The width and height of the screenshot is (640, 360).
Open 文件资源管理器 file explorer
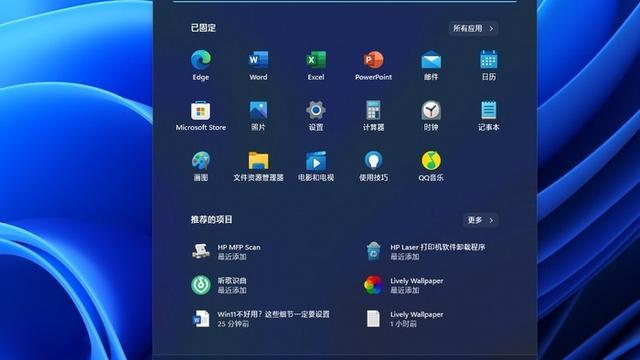pos(258,161)
